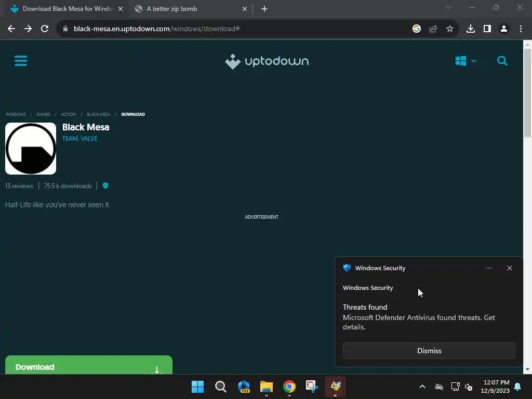
Task: Open the Threats found notification details
Action: (419, 317)
